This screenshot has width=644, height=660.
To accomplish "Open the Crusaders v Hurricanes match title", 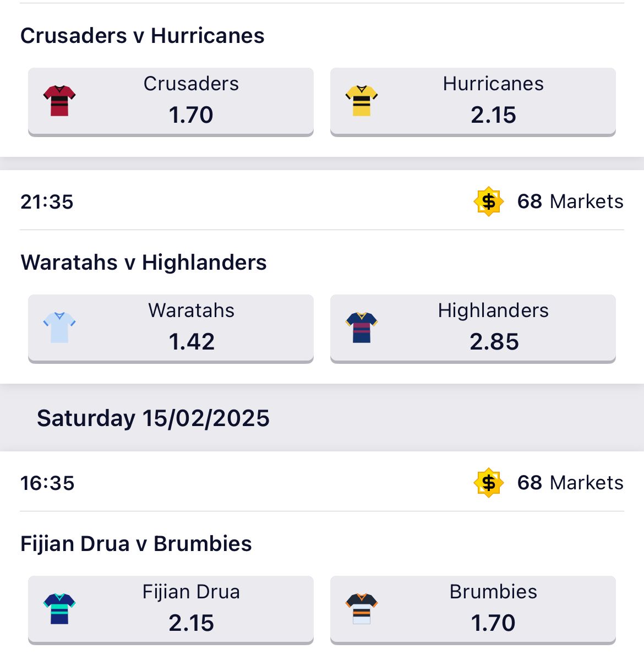I will [x=143, y=36].
